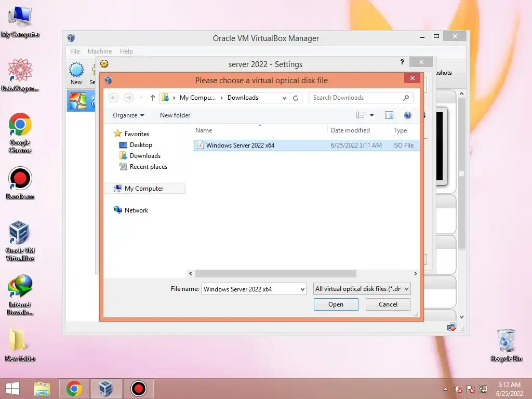Click the Windows Start button

click(12, 389)
